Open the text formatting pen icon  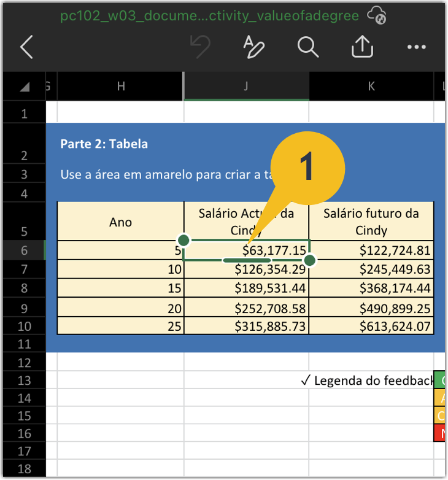tap(253, 47)
